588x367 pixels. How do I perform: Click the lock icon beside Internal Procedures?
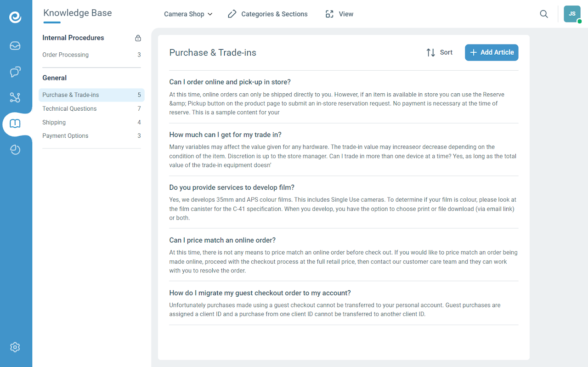(138, 38)
